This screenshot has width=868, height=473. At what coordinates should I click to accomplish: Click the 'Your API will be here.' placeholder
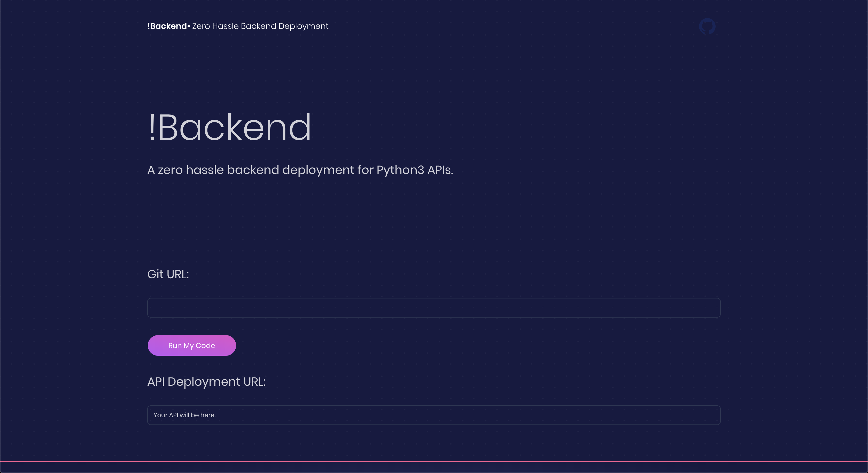click(184, 415)
